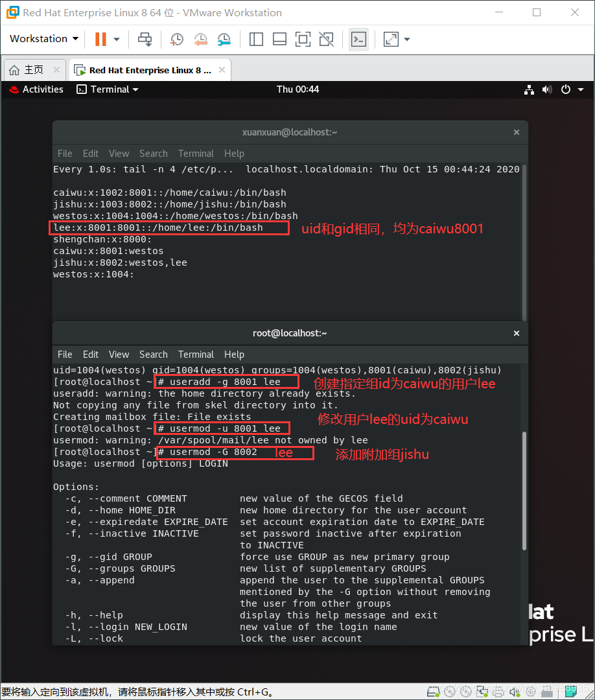Open the snapshot manager from the toolbar
The height and width of the screenshot is (700, 595).
pos(224,40)
